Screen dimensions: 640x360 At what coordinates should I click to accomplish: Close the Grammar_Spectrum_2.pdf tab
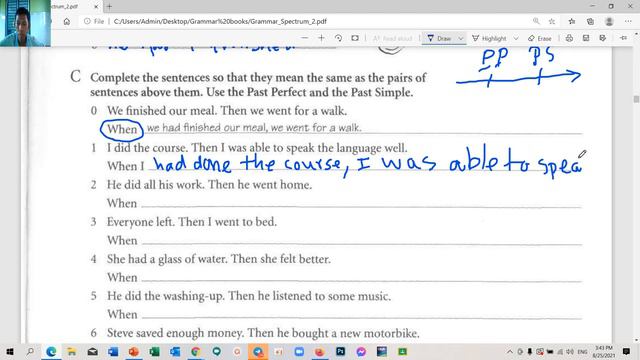(x=96, y=7)
